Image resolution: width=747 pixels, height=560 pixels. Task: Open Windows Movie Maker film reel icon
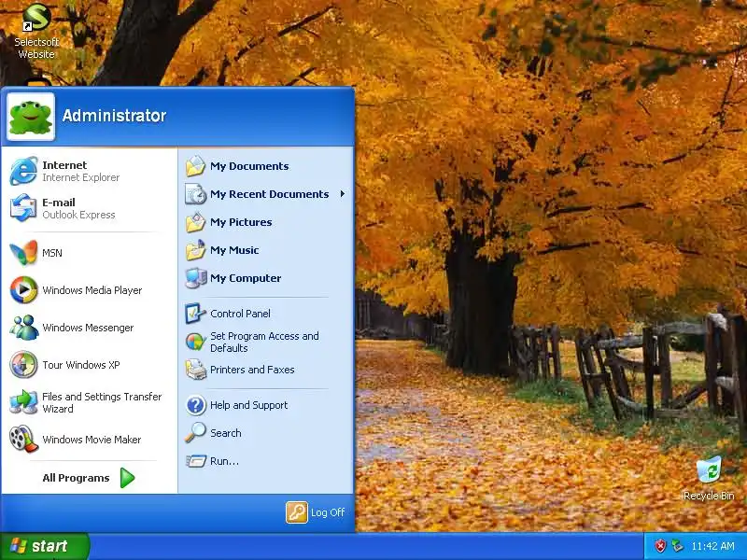(24, 439)
